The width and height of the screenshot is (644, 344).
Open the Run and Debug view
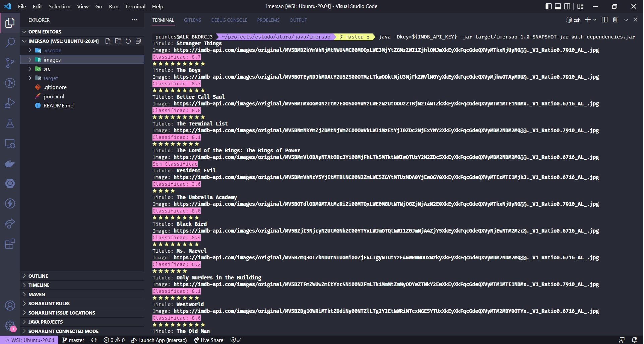pos(10,103)
